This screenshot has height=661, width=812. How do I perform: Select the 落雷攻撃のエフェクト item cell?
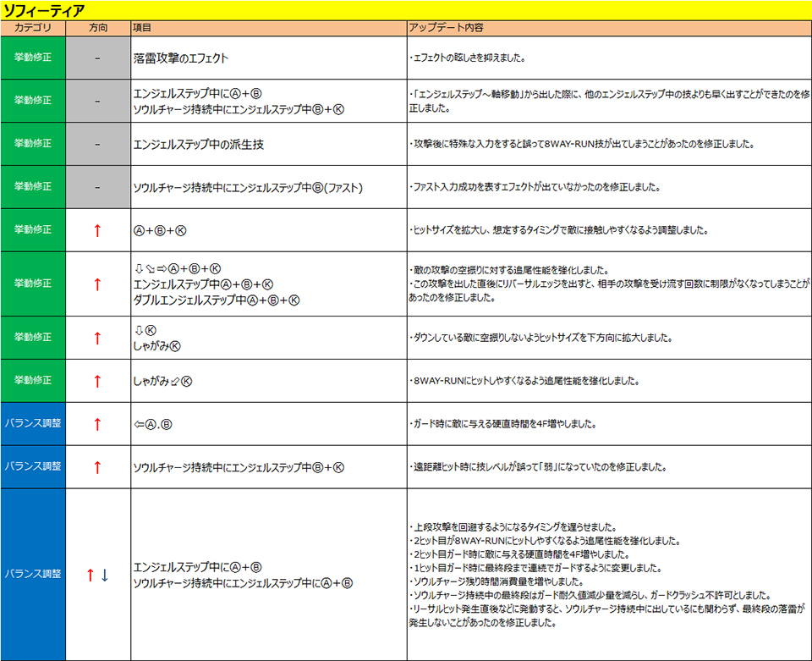click(x=182, y=58)
